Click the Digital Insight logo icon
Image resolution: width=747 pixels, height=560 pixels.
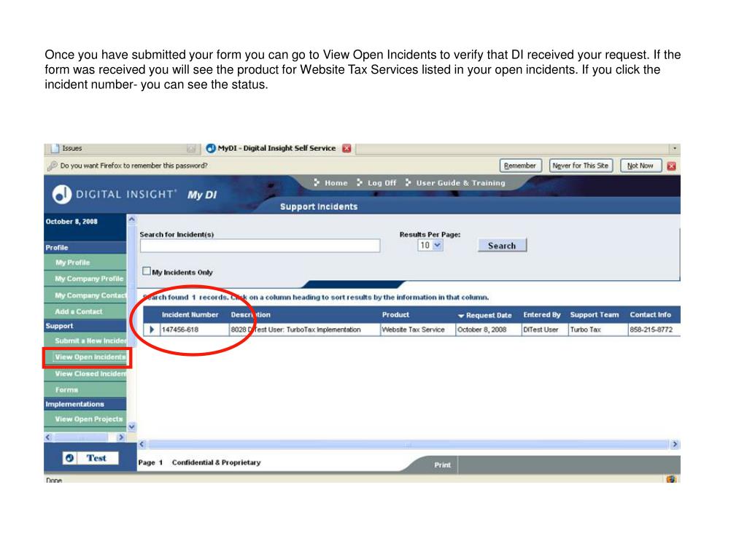(61, 194)
